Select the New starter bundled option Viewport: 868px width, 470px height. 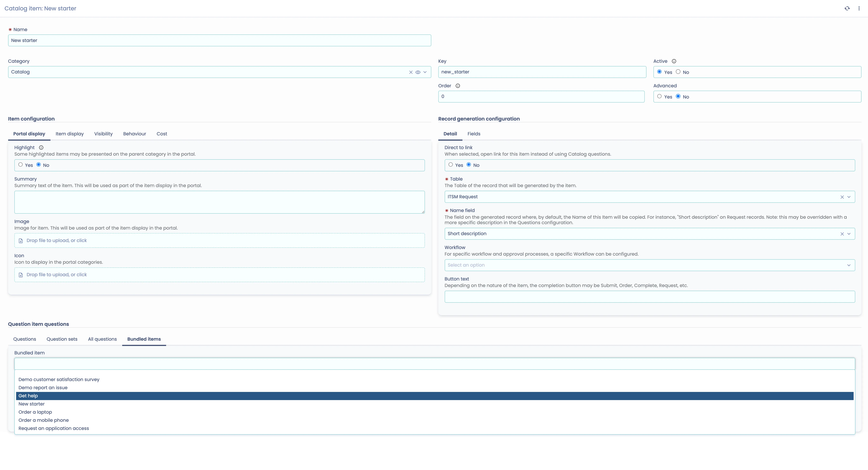pyautogui.click(x=435, y=404)
